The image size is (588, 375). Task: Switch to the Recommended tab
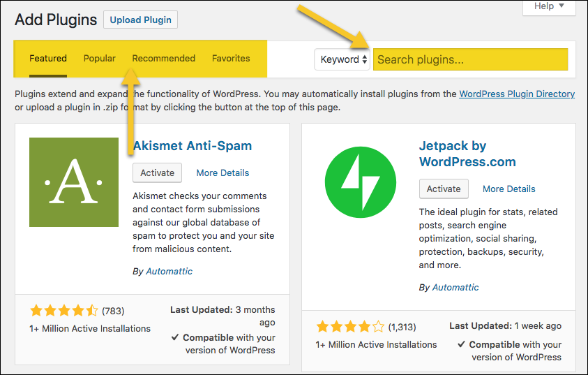coord(163,58)
